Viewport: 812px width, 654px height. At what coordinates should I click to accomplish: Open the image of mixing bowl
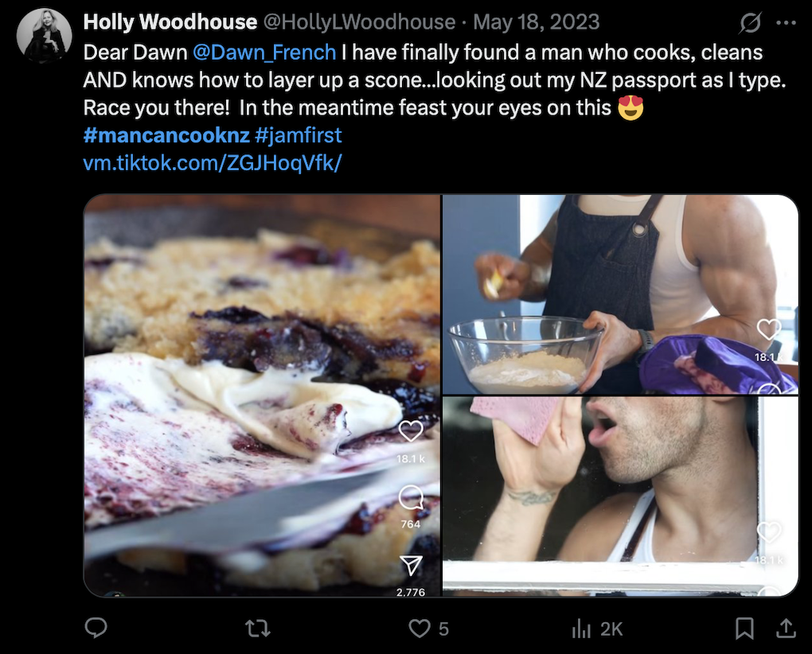click(x=620, y=294)
